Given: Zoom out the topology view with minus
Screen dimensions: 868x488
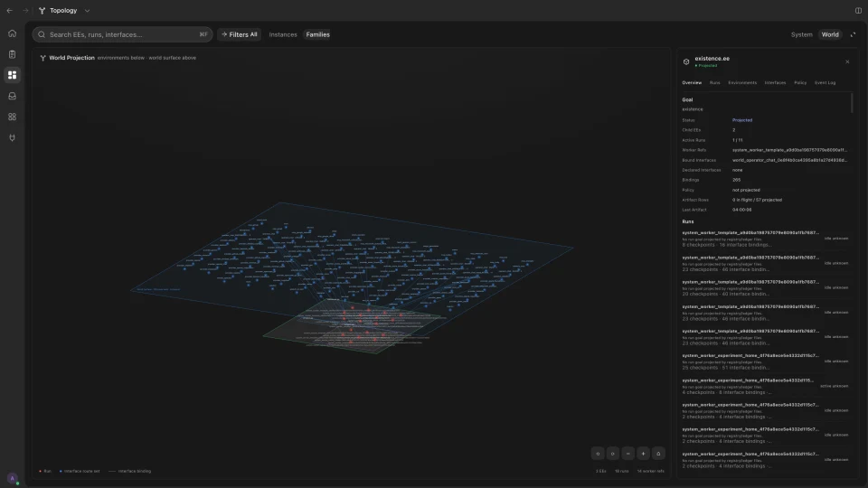Looking at the screenshot, I should point(627,454).
